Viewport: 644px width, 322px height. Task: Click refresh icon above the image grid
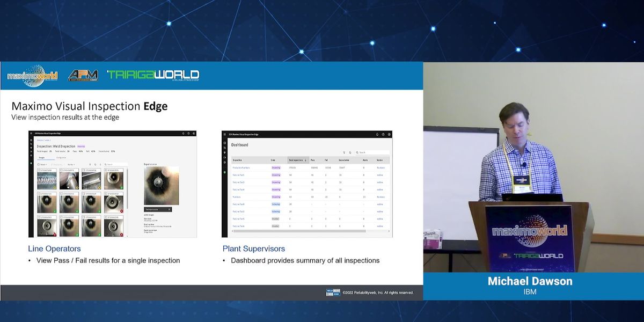click(x=95, y=165)
